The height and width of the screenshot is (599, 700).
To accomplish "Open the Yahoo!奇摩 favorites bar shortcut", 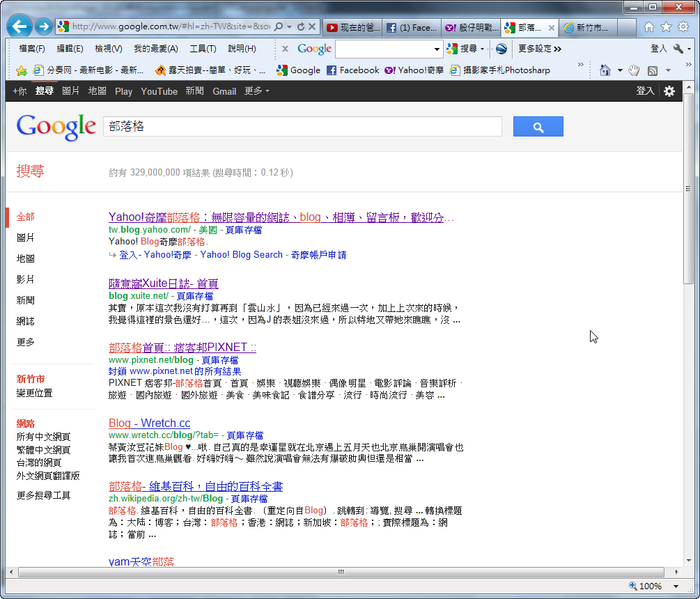I will point(414,70).
